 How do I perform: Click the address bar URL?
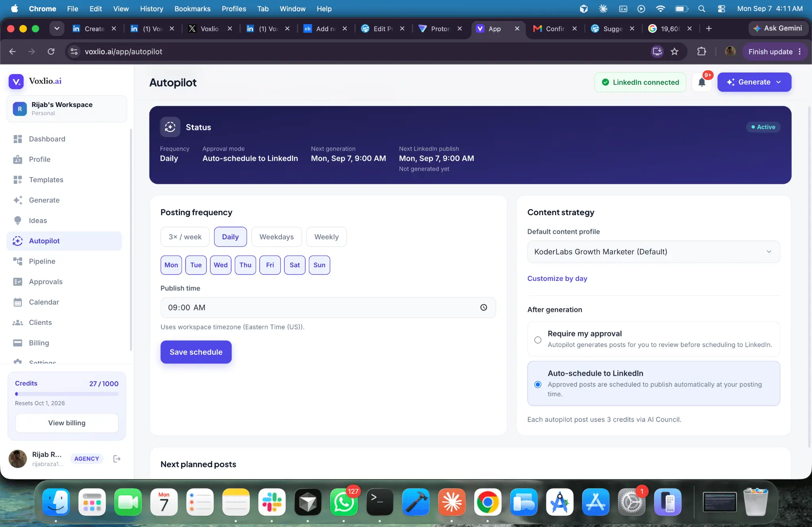tap(123, 52)
